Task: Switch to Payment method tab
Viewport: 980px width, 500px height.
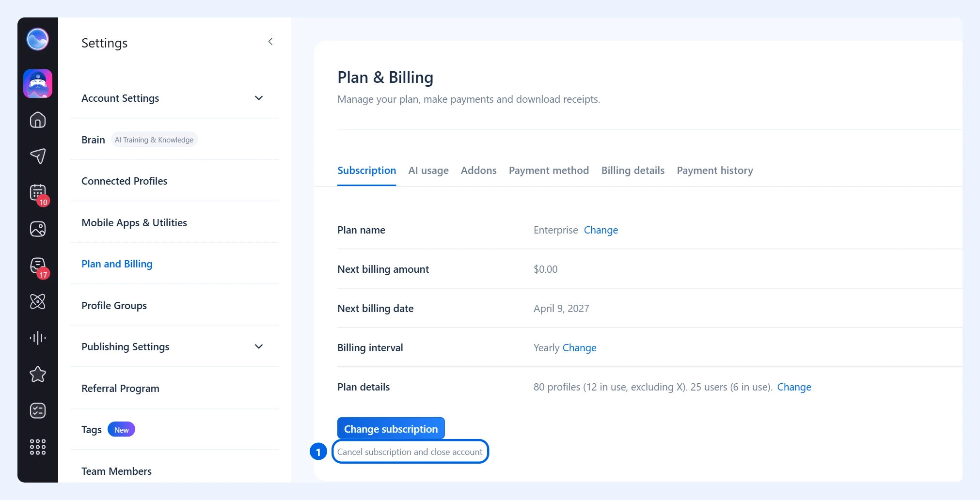Action: (549, 171)
